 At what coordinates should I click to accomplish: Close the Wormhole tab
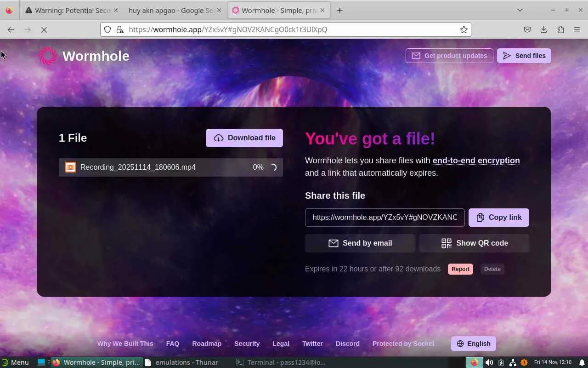tap(322, 10)
